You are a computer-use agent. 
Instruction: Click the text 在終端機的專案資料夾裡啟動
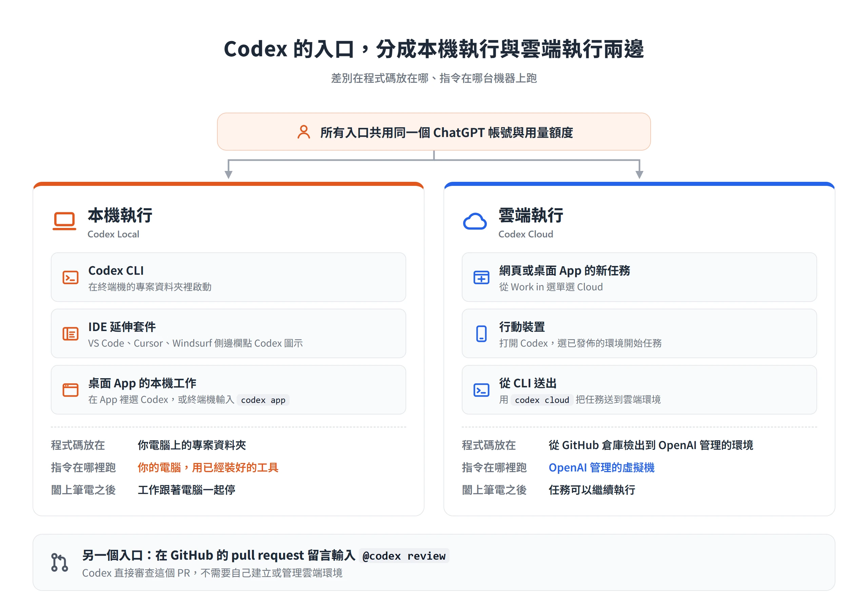click(x=150, y=287)
